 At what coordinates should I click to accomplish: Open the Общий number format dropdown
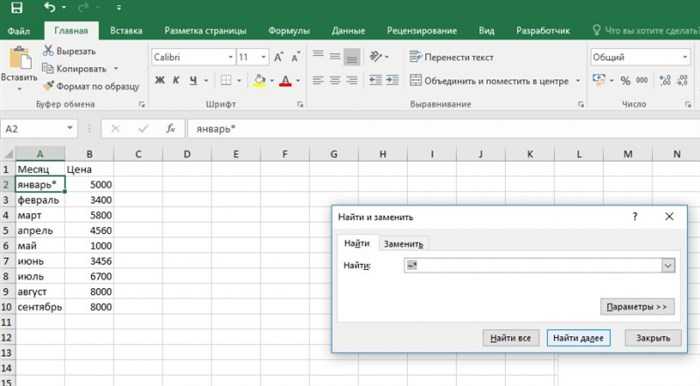click(x=685, y=57)
